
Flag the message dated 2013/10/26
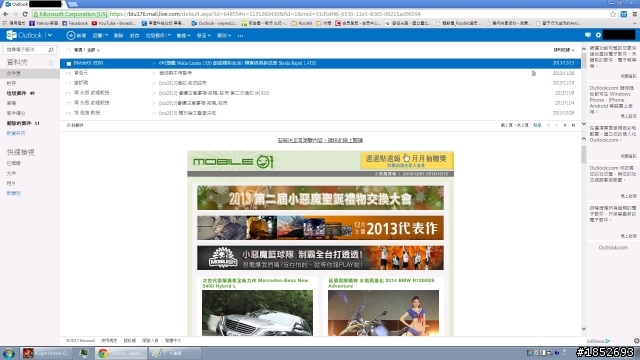coord(154,113)
